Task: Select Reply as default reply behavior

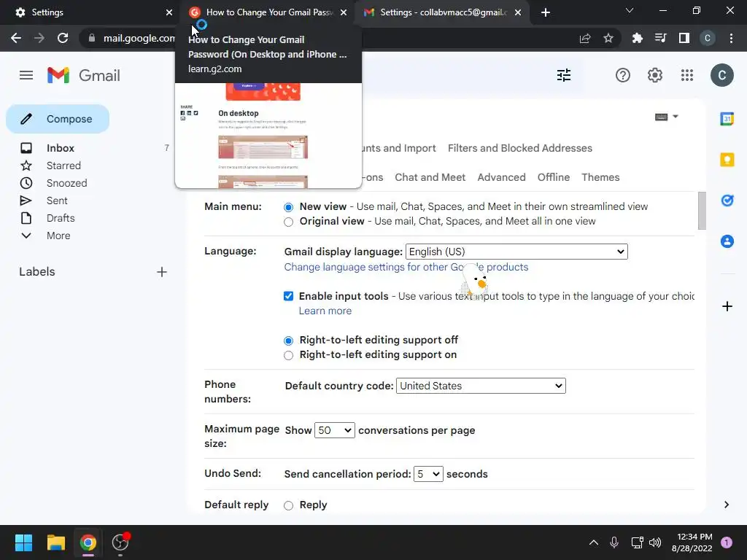Action: (x=288, y=506)
